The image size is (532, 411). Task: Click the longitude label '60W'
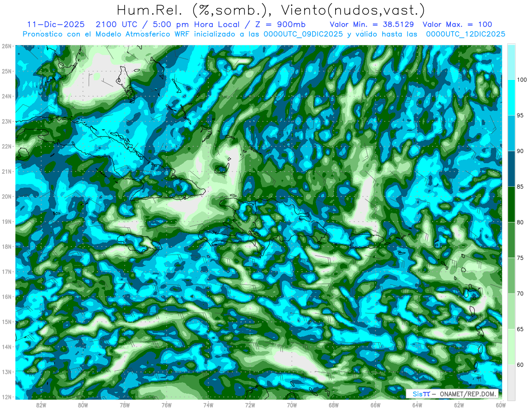pos(501,405)
